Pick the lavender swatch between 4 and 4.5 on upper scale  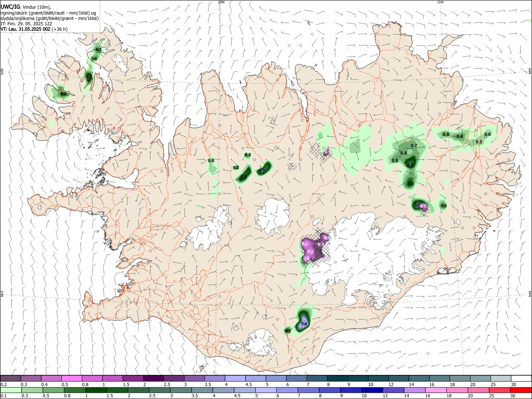point(235,378)
